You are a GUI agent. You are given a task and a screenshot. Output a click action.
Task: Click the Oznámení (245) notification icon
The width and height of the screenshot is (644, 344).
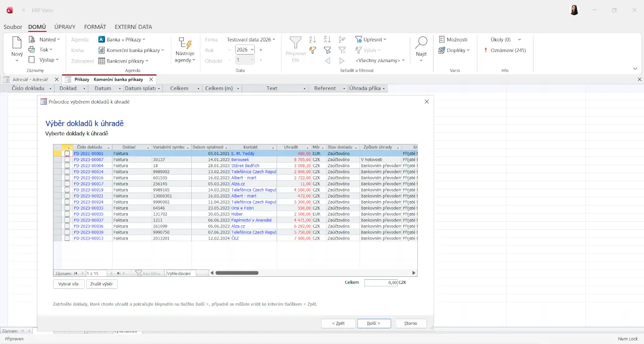tap(486, 51)
